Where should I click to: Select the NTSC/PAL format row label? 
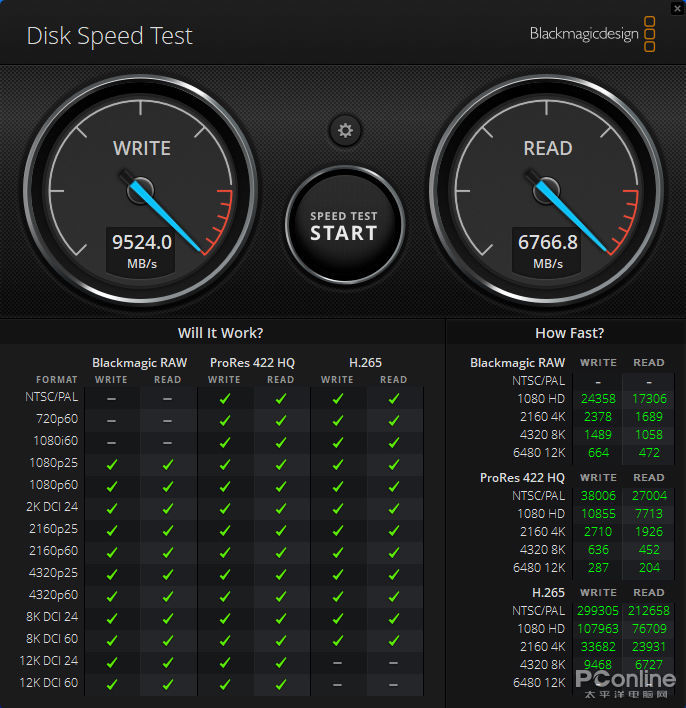pos(51,397)
